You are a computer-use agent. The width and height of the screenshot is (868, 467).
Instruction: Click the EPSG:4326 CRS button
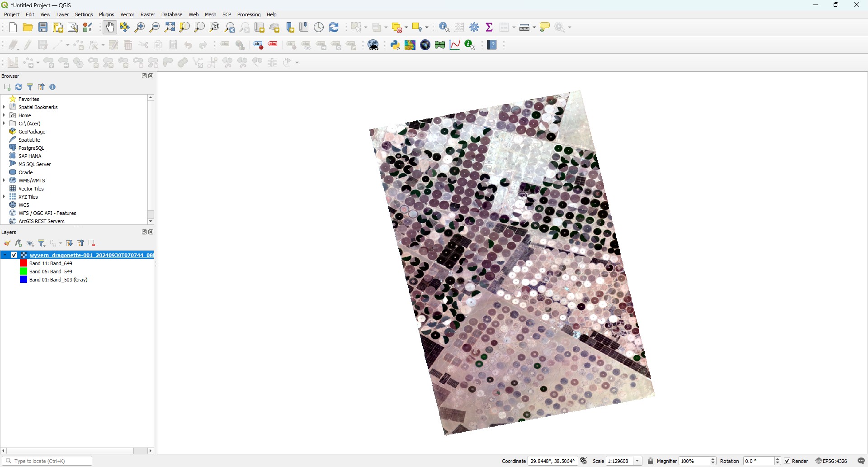click(x=832, y=461)
